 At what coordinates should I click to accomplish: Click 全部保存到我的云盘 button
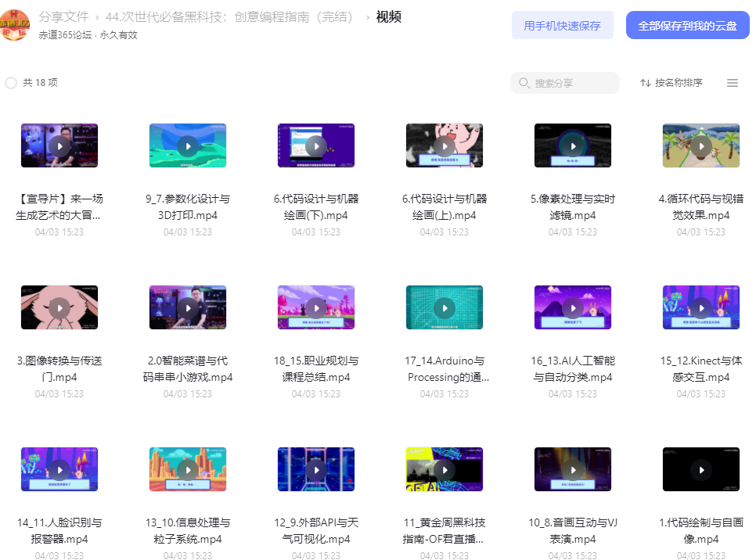[688, 26]
